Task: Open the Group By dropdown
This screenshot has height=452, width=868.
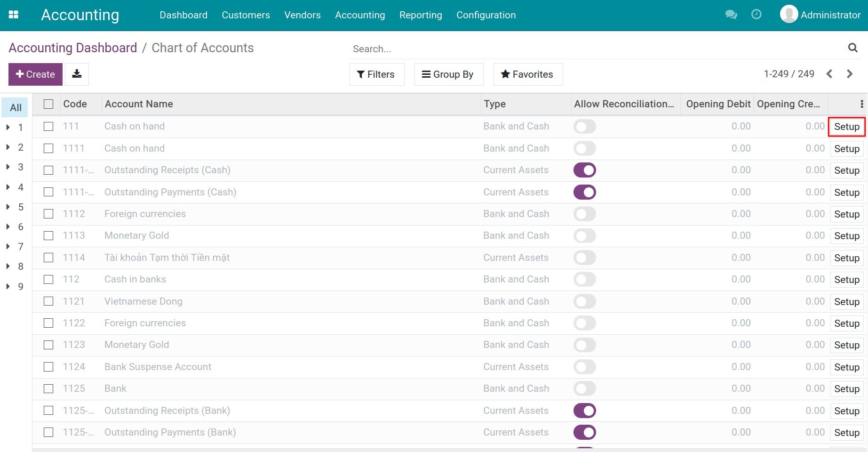Action: click(x=448, y=74)
